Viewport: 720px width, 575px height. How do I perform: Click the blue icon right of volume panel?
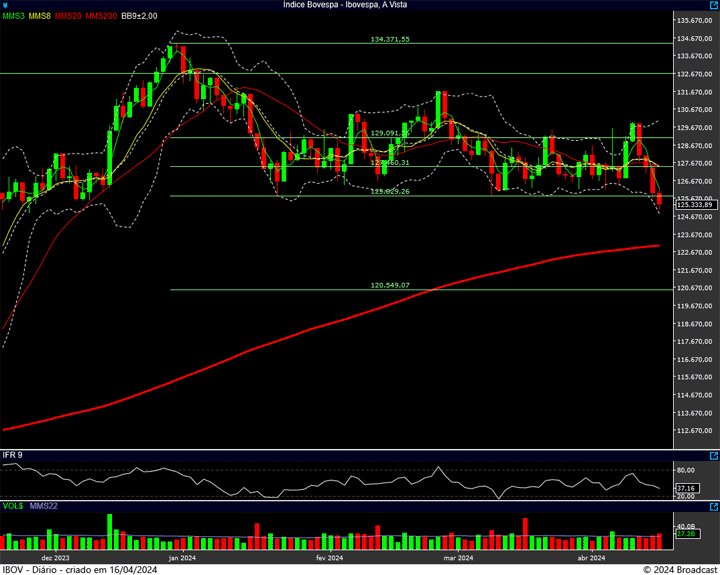point(713,506)
